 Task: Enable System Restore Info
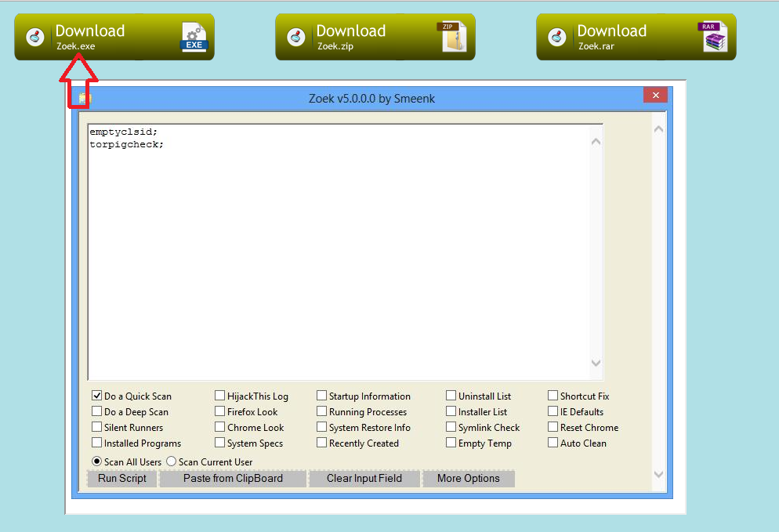(322, 427)
